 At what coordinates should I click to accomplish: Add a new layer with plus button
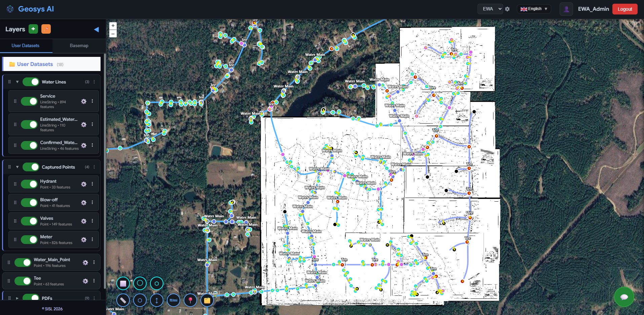pos(33,29)
